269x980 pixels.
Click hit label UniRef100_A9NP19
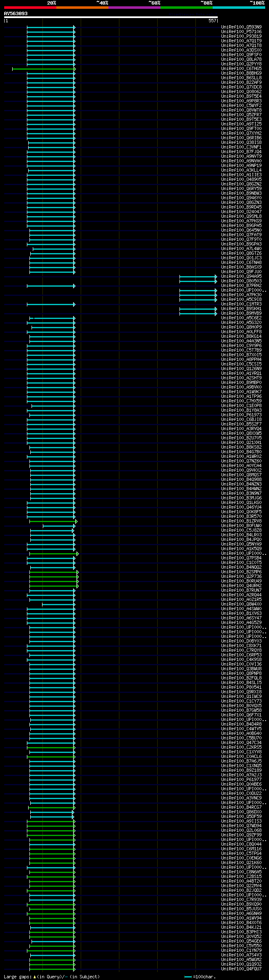point(241,166)
